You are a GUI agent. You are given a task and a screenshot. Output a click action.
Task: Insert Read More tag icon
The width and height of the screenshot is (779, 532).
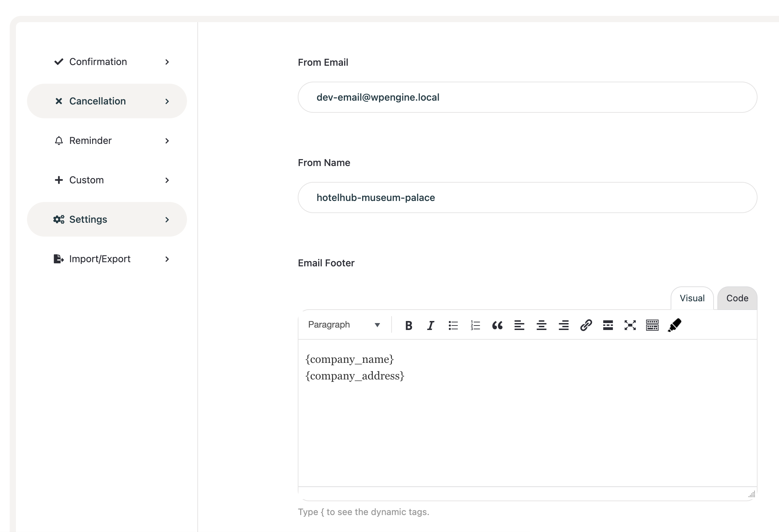click(x=608, y=325)
